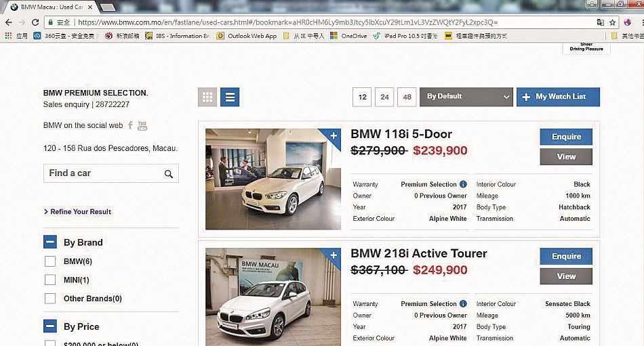Open the BMW 118i 5-Door title

pos(401,134)
